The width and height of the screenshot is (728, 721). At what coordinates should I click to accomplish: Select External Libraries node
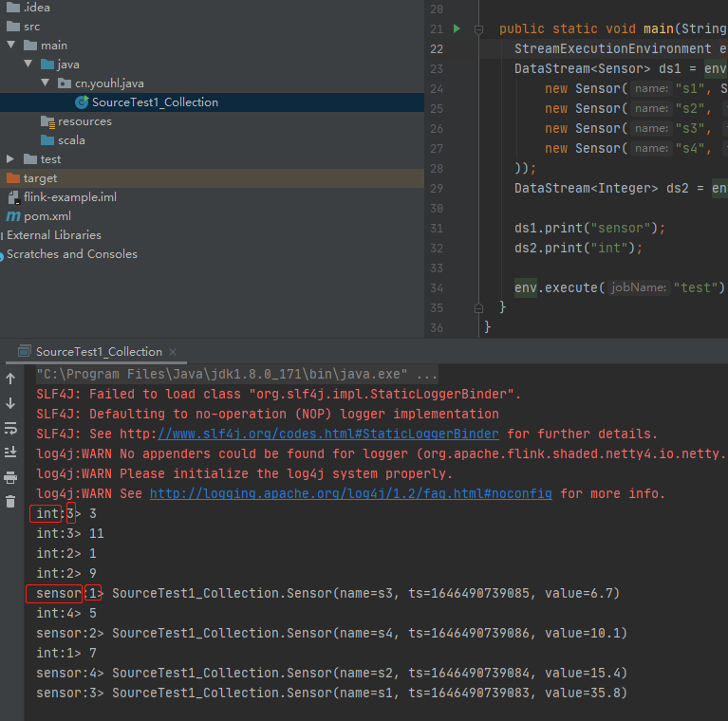54,235
